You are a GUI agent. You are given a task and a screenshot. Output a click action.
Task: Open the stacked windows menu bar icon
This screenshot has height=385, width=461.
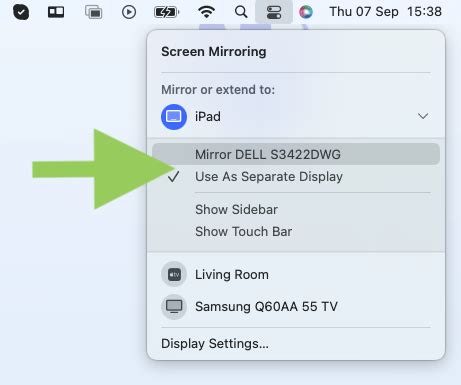(x=93, y=12)
